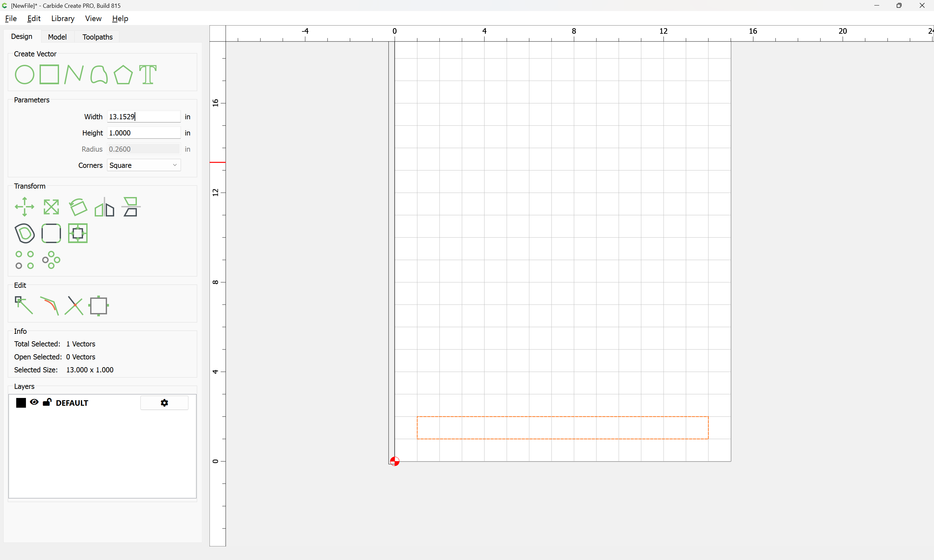Open the File menu
The width and height of the screenshot is (934, 560).
point(11,18)
